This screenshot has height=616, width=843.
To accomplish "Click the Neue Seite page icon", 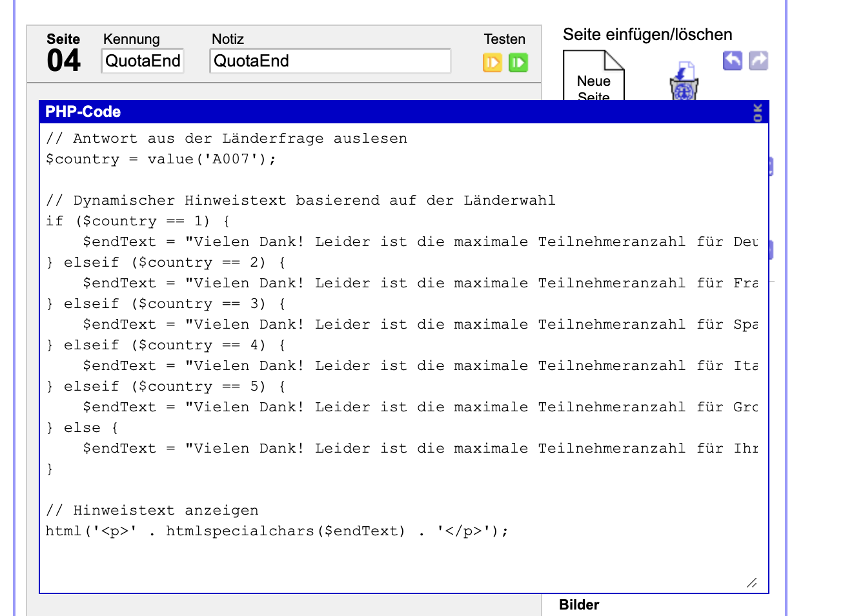I will point(594,76).
